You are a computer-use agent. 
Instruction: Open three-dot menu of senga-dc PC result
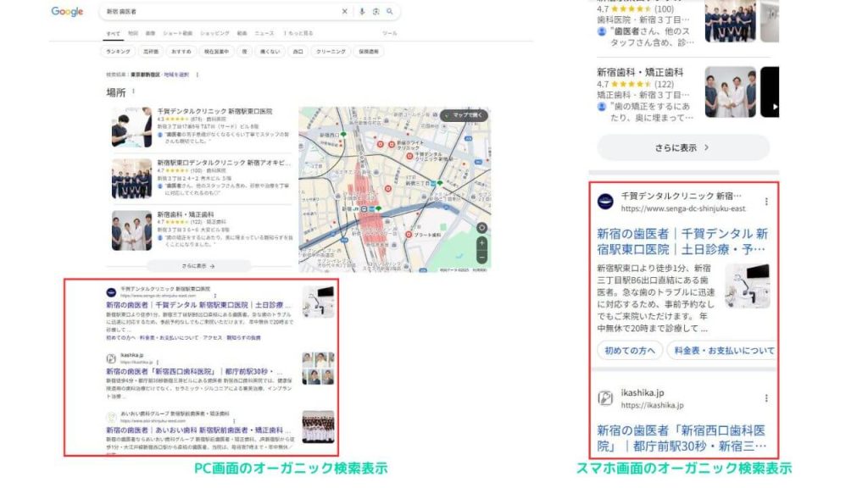click(215, 296)
